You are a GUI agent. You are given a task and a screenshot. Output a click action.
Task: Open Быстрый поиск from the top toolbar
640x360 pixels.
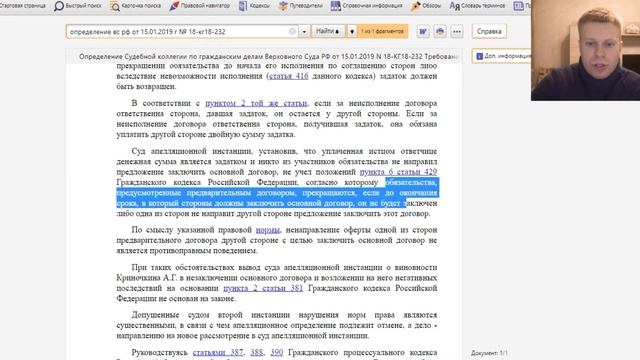click(x=78, y=6)
